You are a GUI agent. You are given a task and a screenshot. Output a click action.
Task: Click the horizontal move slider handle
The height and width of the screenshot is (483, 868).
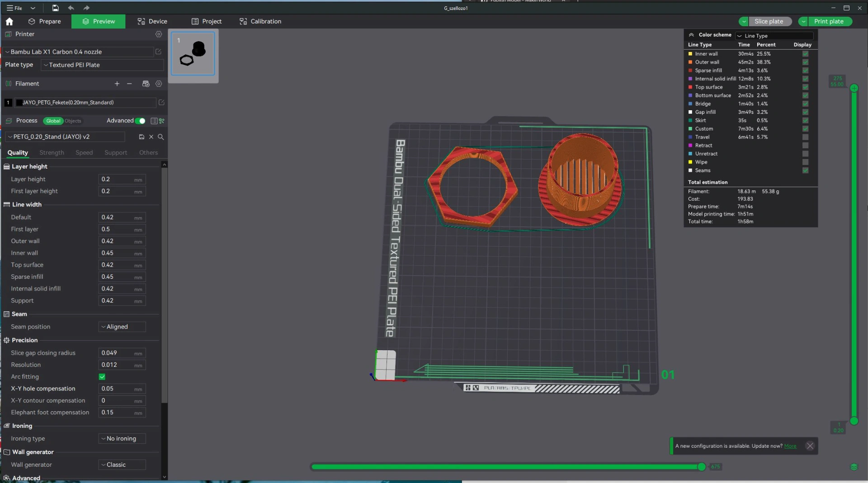701,467
